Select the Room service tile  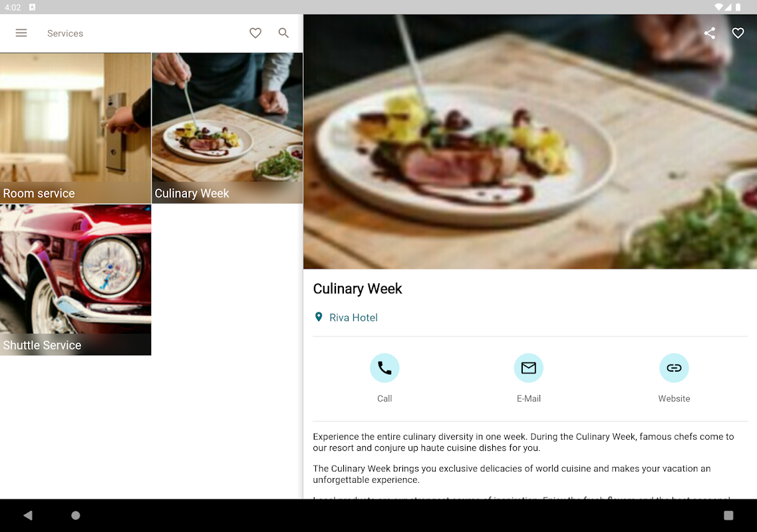[x=75, y=128]
